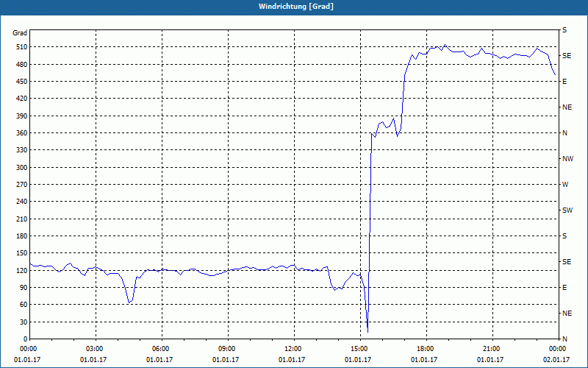Click the 21:00 time label on the x-axis
The height and width of the screenshot is (368, 588).
pyautogui.click(x=492, y=349)
